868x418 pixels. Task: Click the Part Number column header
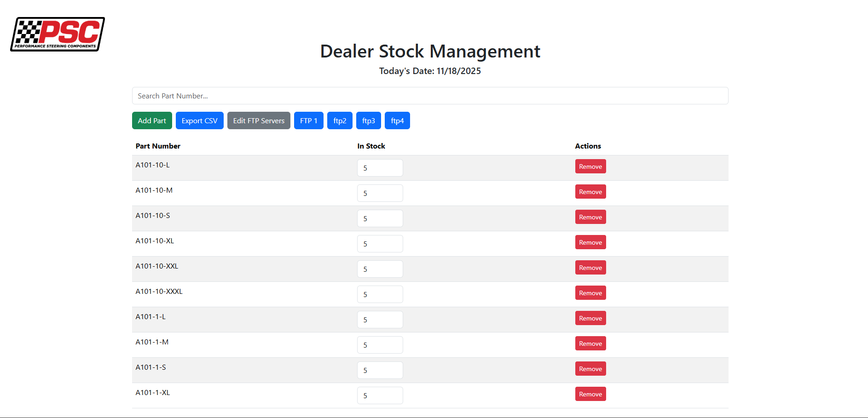pyautogui.click(x=157, y=146)
